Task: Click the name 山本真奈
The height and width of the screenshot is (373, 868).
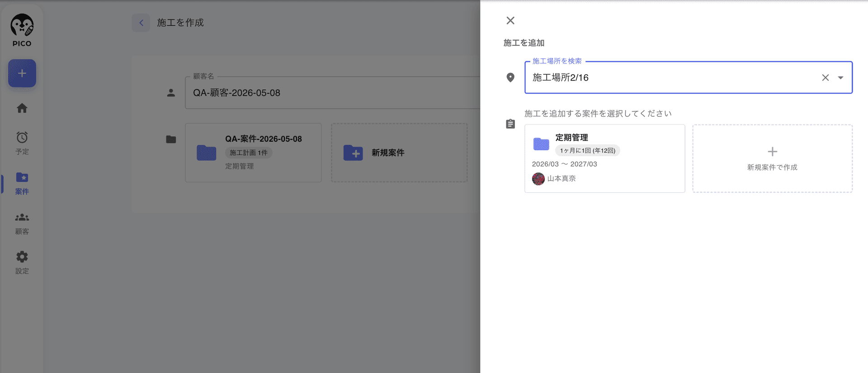Action: (x=561, y=179)
